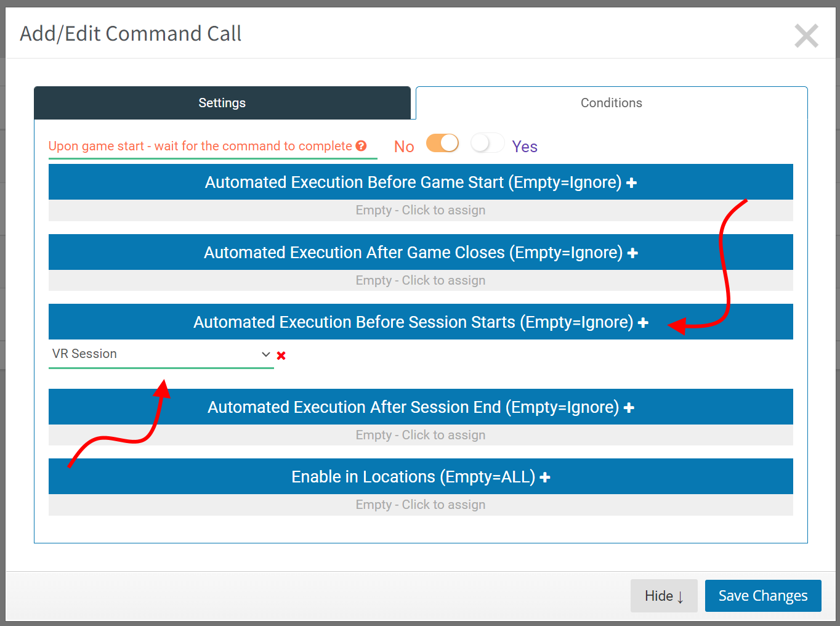Click the plus icon for After Game Closes
This screenshot has height=626, width=840.
(x=632, y=253)
